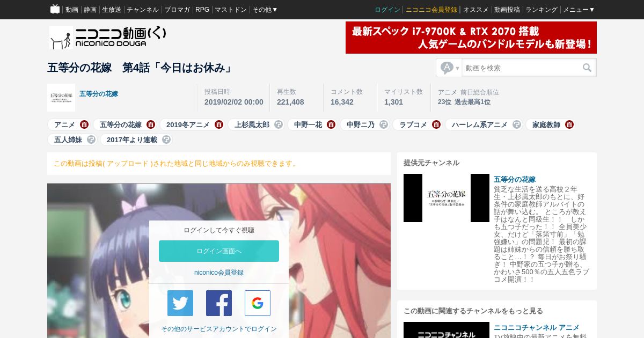Open チャンネル in the top navigation
644x338 pixels.
tap(143, 10)
